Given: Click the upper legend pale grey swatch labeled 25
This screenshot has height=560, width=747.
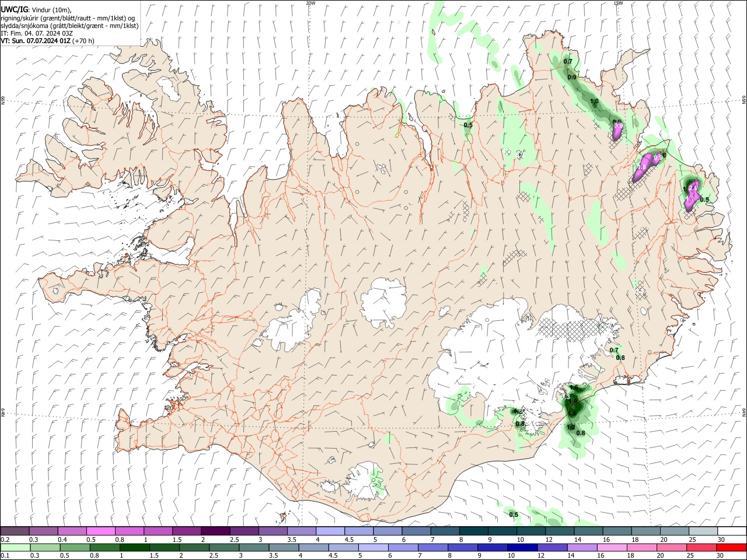Looking at the screenshot, I should point(703,531).
